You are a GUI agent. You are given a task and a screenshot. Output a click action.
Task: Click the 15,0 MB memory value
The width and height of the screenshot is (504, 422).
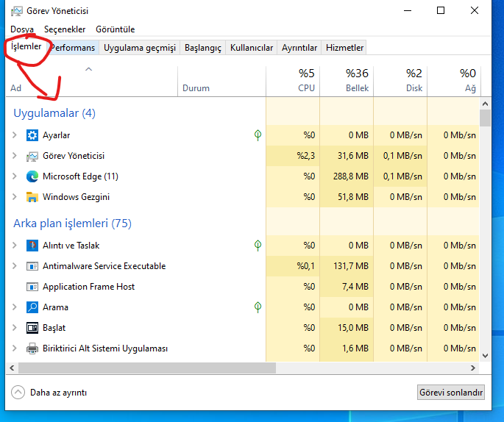(x=353, y=328)
